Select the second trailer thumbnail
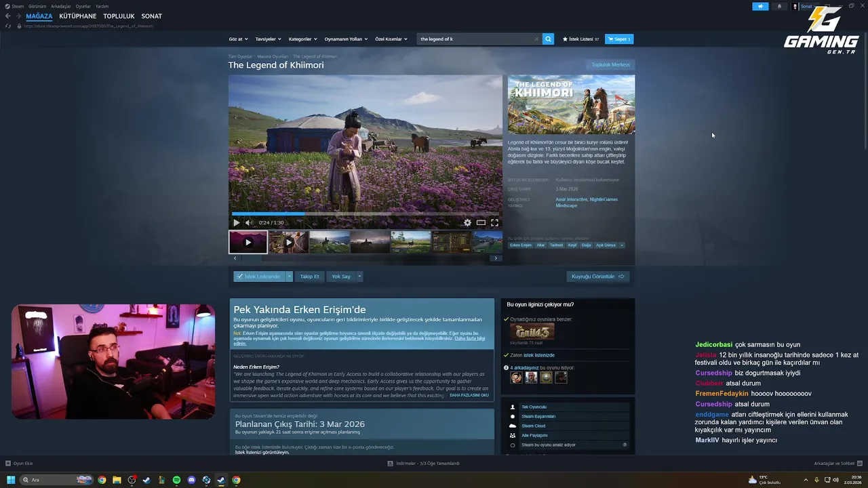This screenshot has height=488, width=868. point(289,242)
